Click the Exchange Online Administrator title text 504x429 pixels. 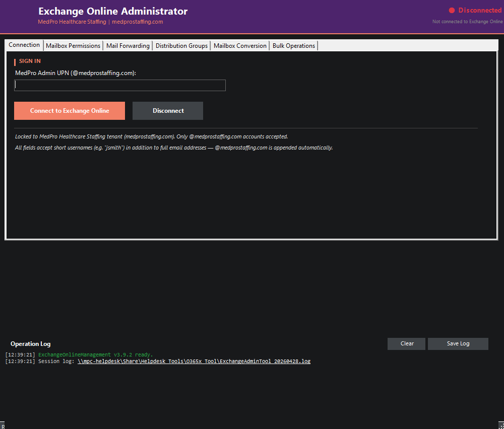(113, 11)
